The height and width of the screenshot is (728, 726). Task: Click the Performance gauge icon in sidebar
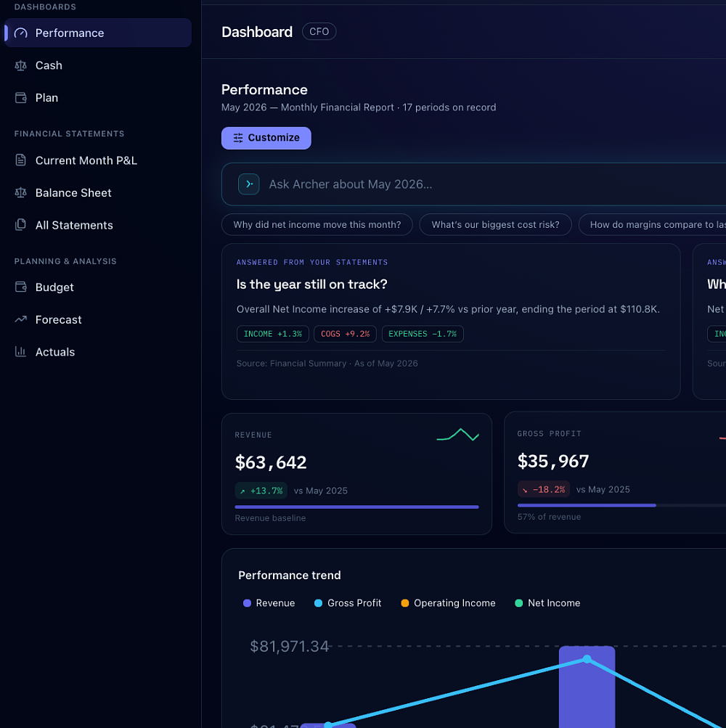click(x=21, y=33)
